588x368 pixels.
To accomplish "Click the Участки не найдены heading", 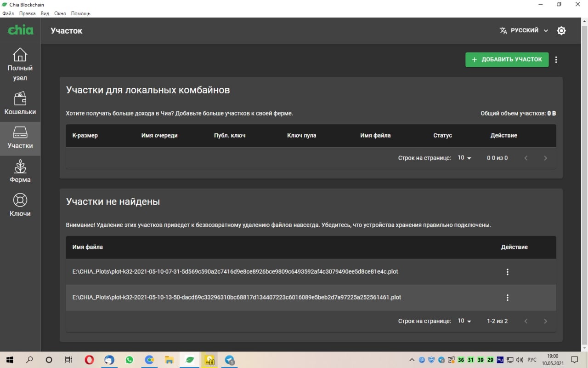I will point(113,201).
